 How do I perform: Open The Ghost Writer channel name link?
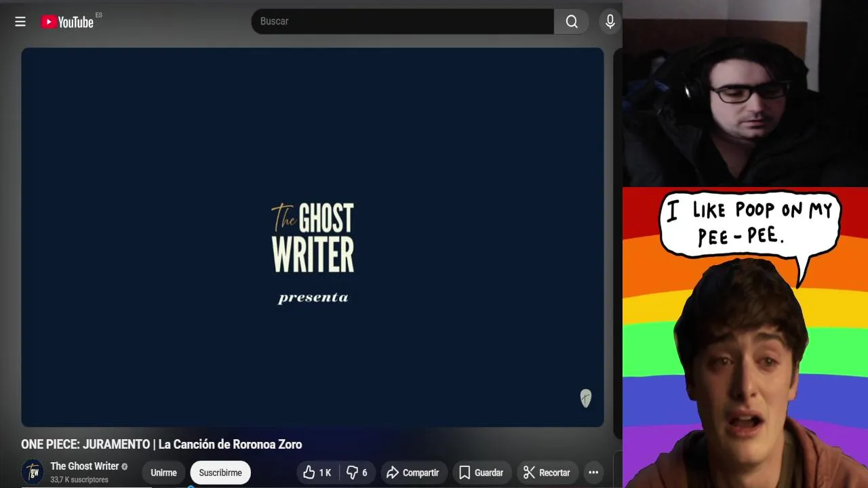click(x=85, y=466)
